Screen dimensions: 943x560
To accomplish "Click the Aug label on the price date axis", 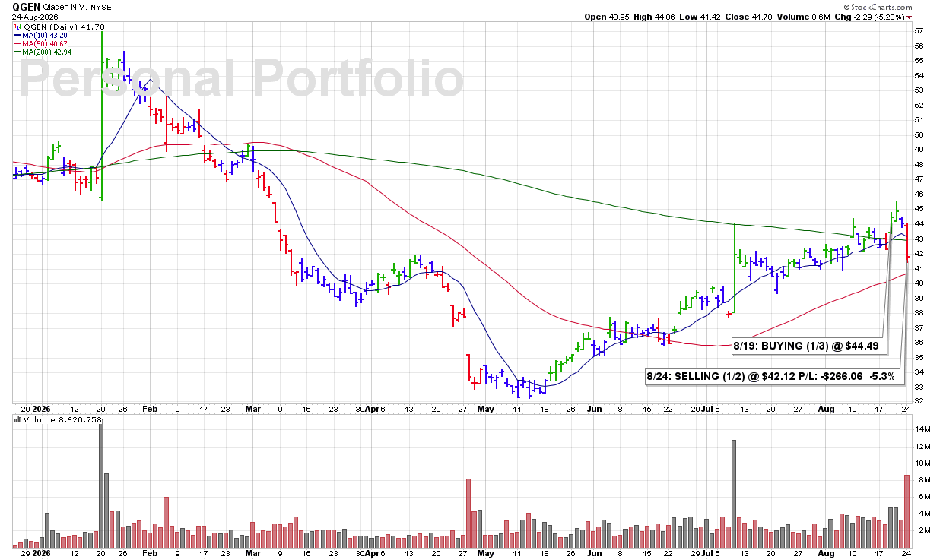I will click(827, 408).
